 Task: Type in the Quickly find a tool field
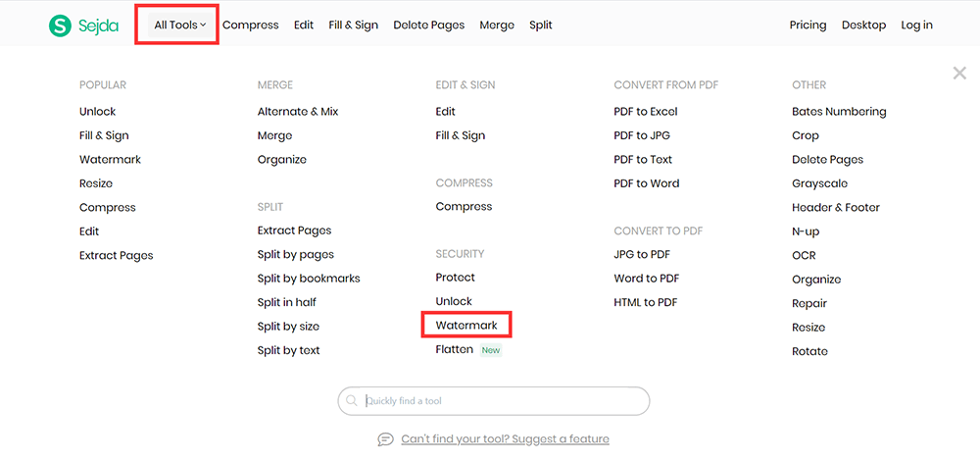tap(500, 401)
